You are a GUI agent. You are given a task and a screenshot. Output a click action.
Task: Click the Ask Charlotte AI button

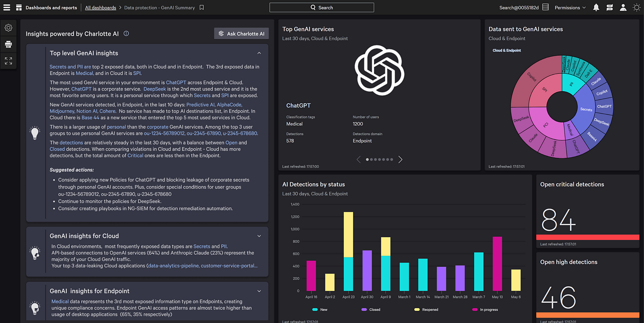pos(241,34)
